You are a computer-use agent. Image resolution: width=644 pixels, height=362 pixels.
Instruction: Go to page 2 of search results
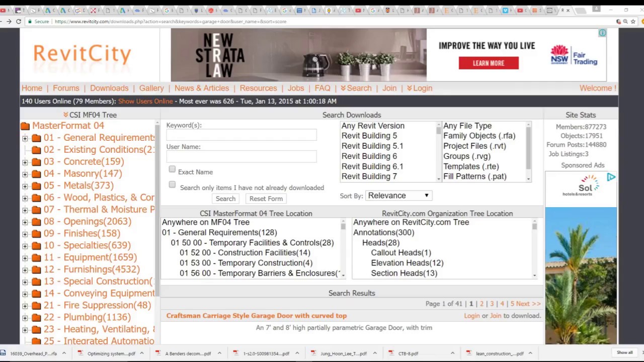(481, 304)
